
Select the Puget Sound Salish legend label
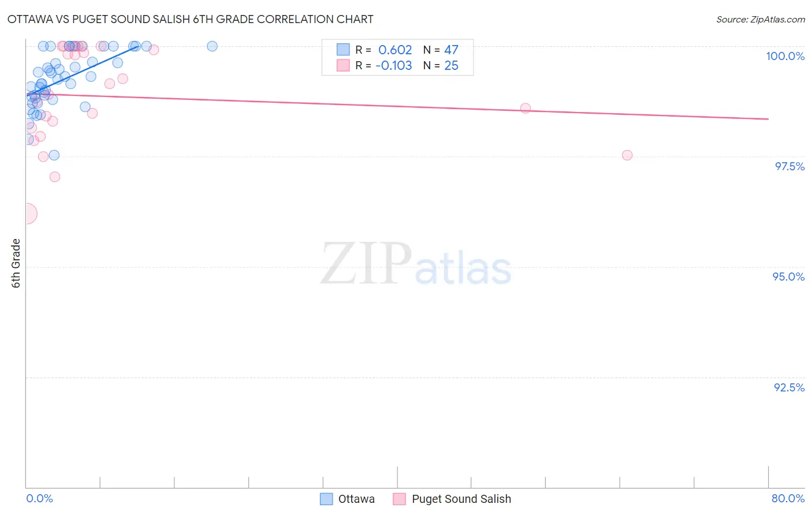(x=461, y=499)
